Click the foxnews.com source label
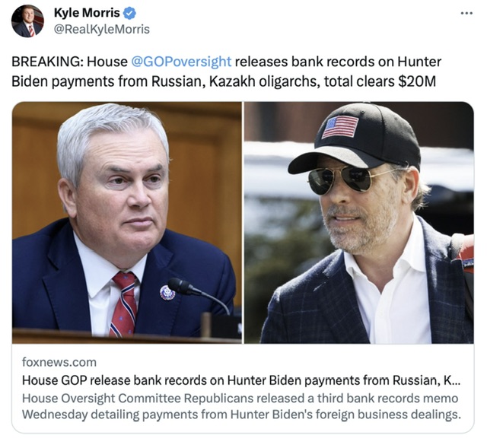This screenshot has height=448, width=487. tap(59, 362)
